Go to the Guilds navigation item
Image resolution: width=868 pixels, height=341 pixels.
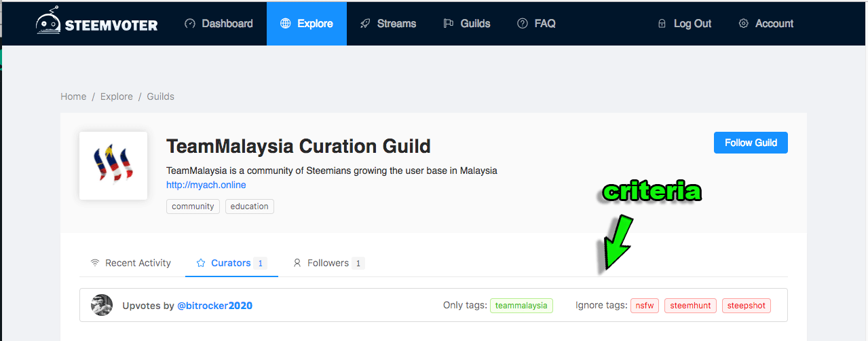click(x=467, y=23)
